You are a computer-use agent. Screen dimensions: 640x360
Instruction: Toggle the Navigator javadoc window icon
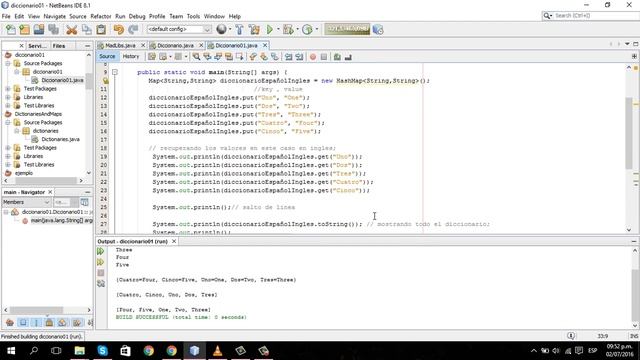(x=84, y=202)
